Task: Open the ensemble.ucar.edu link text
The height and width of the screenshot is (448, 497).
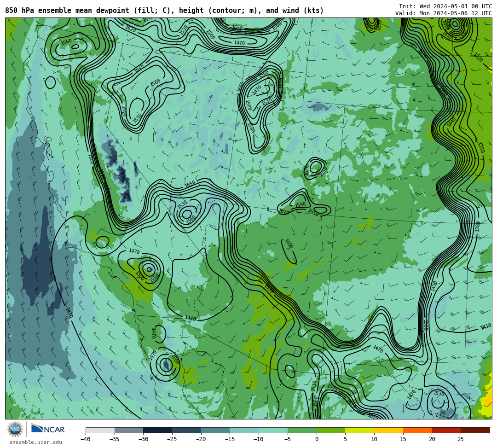Action: [x=36, y=442]
